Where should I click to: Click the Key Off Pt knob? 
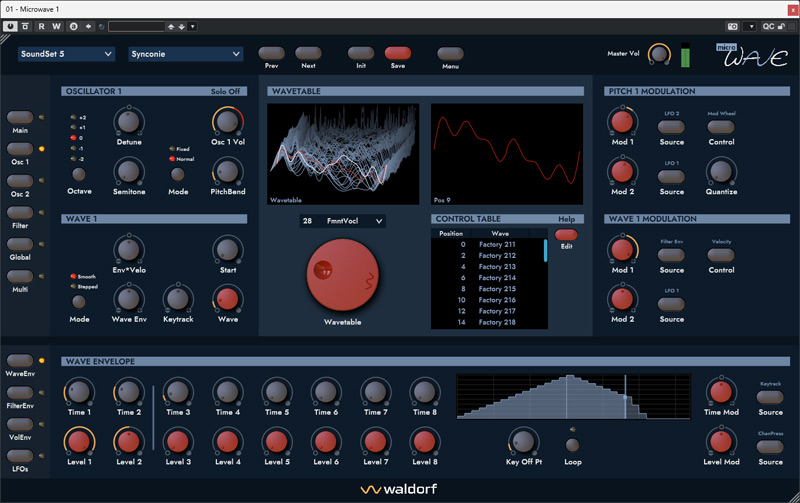(521, 439)
